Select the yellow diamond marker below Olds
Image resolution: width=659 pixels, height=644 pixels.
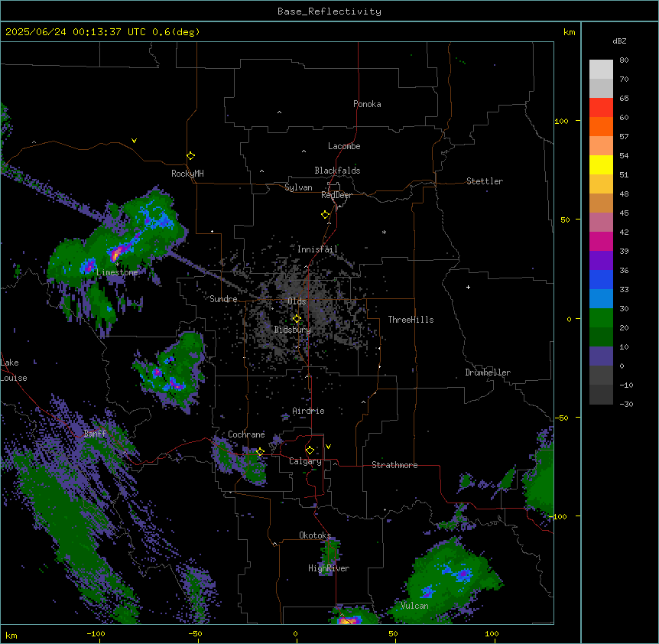pos(297,319)
